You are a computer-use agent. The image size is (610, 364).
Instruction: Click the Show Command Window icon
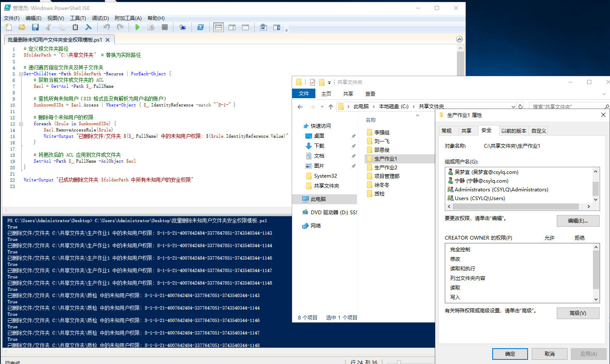(263, 27)
